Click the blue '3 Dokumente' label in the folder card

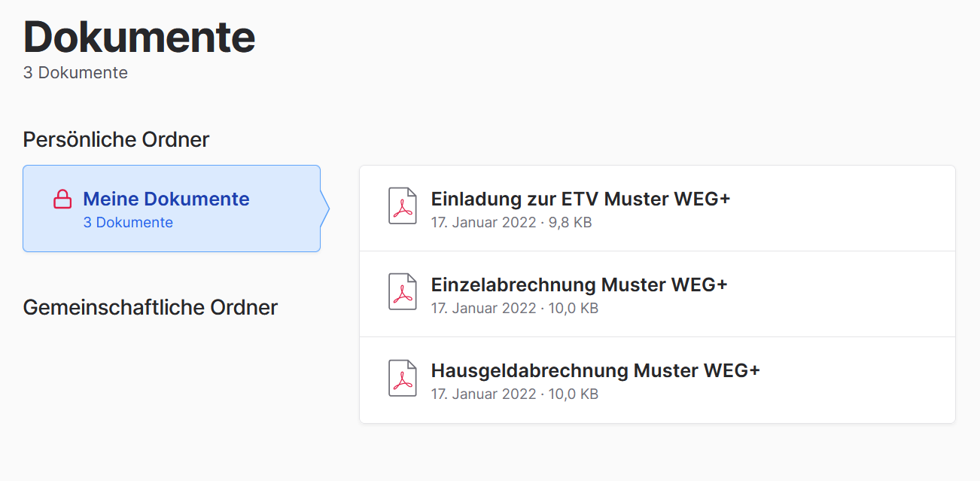coord(128,223)
